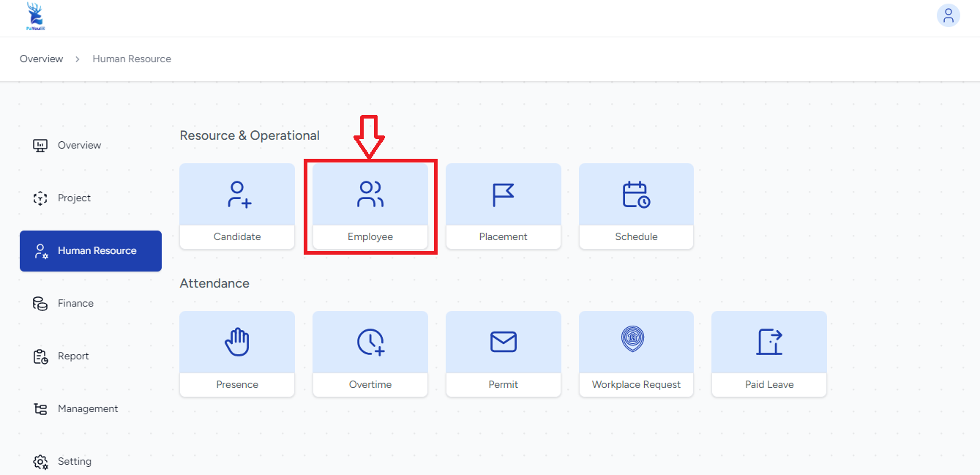980x475 pixels.
Task: Select Project in the sidebar
Action: pos(74,198)
